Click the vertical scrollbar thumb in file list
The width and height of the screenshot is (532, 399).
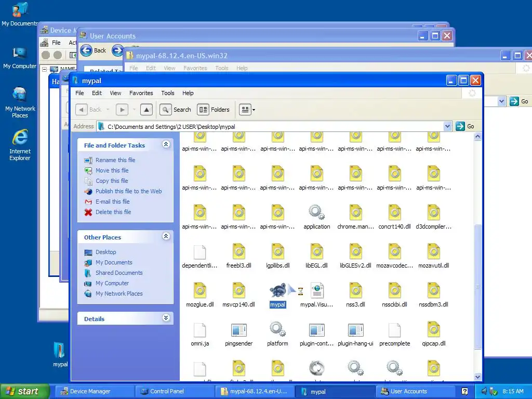click(x=477, y=287)
